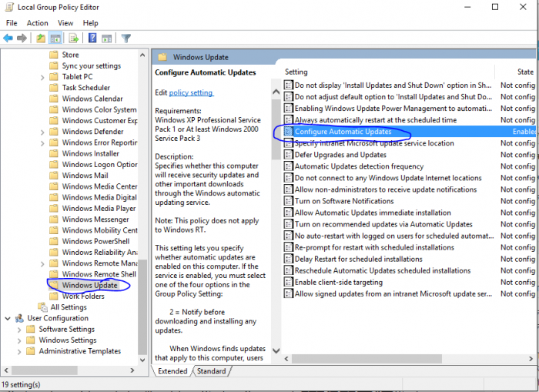Screen dimensions: 539x392
Task: Select Task Scheduler in the tree
Action: click(x=86, y=88)
